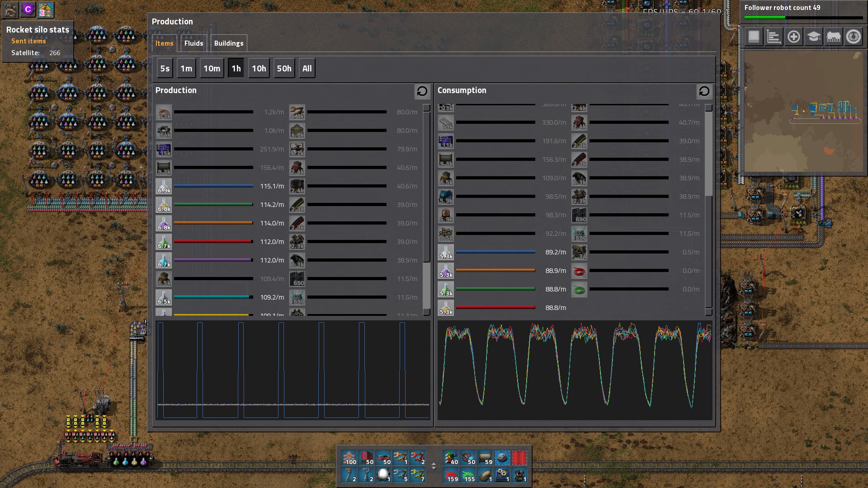Click the minimap view
The height and width of the screenshot is (488, 868).
(x=803, y=111)
